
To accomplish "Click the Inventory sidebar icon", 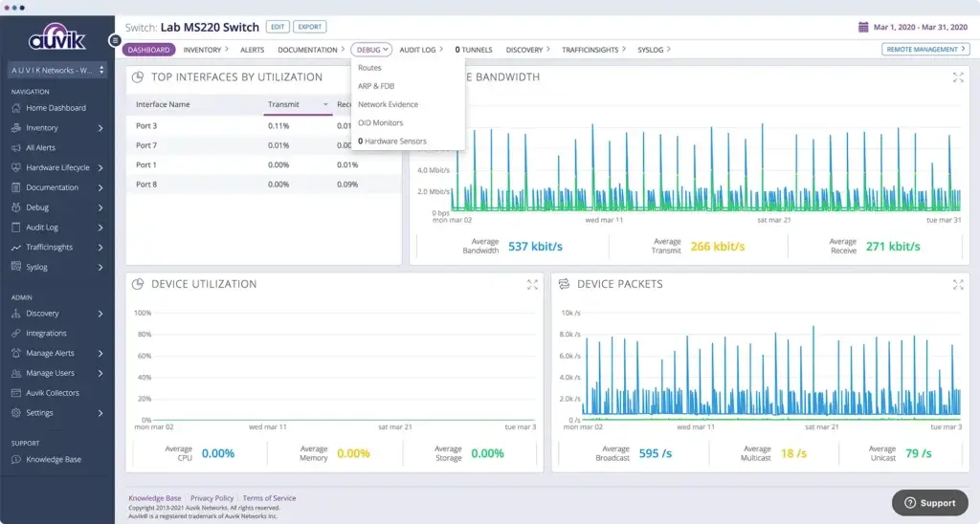I will (x=15, y=127).
